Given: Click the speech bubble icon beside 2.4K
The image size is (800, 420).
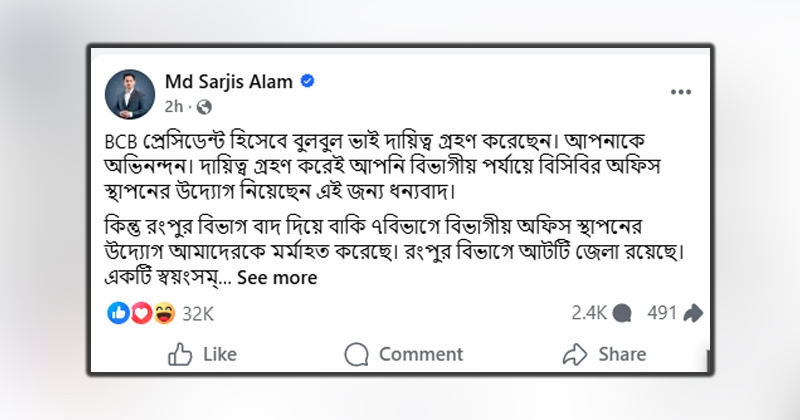Looking at the screenshot, I should (623, 313).
